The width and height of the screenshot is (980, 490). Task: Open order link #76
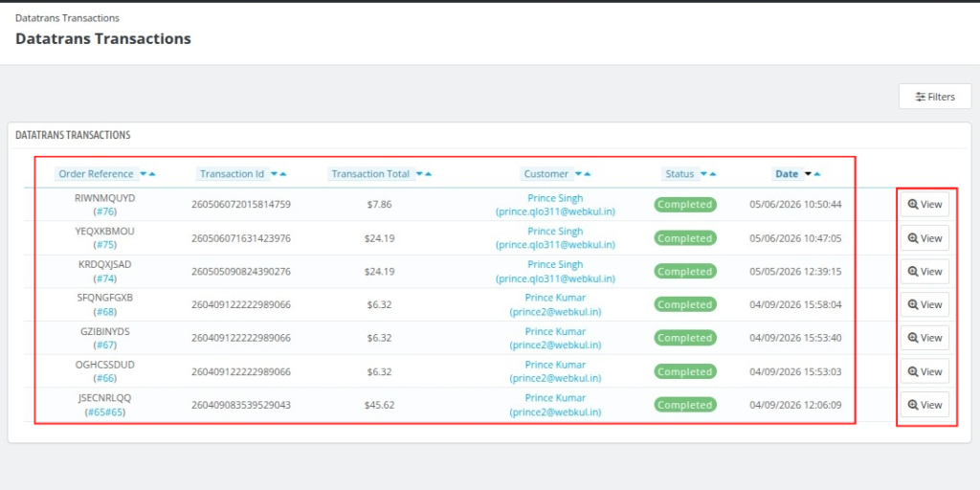[105, 212]
